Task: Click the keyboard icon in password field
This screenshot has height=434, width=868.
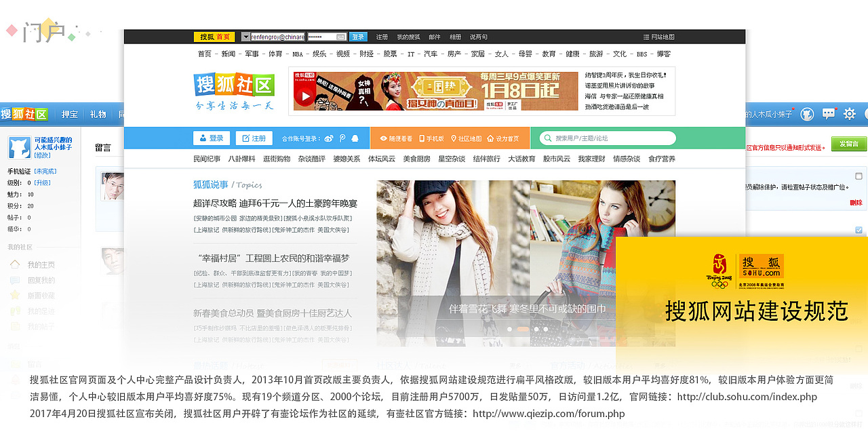Action: [341, 37]
